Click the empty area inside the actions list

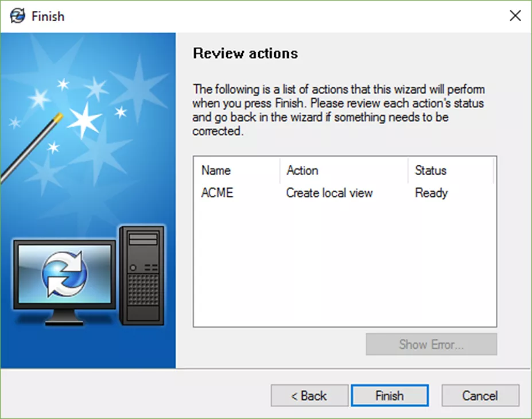(x=344, y=264)
